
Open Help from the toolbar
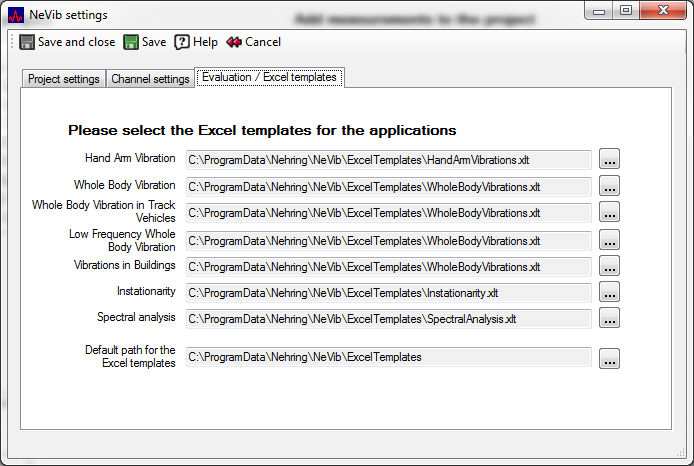pos(182,42)
